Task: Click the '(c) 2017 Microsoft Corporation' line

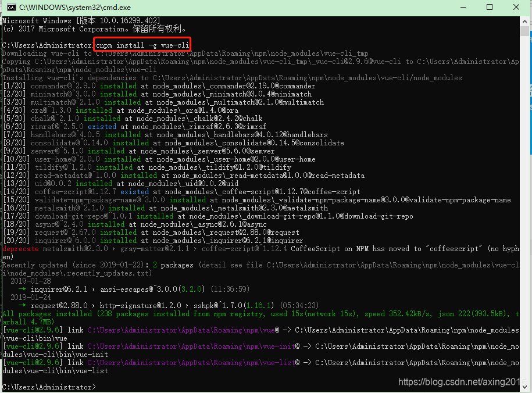Action: [94, 29]
